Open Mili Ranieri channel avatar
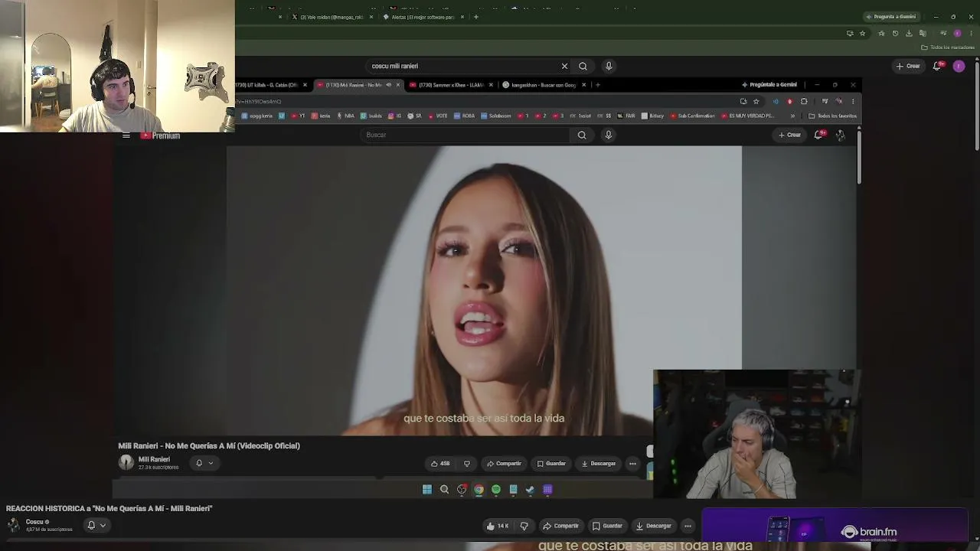 coord(126,462)
